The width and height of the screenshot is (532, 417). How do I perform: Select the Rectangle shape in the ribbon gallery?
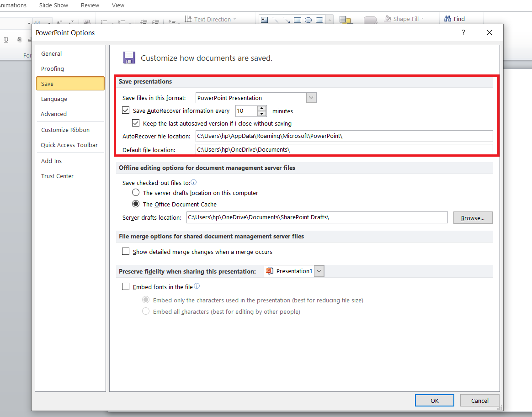[x=298, y=20]
